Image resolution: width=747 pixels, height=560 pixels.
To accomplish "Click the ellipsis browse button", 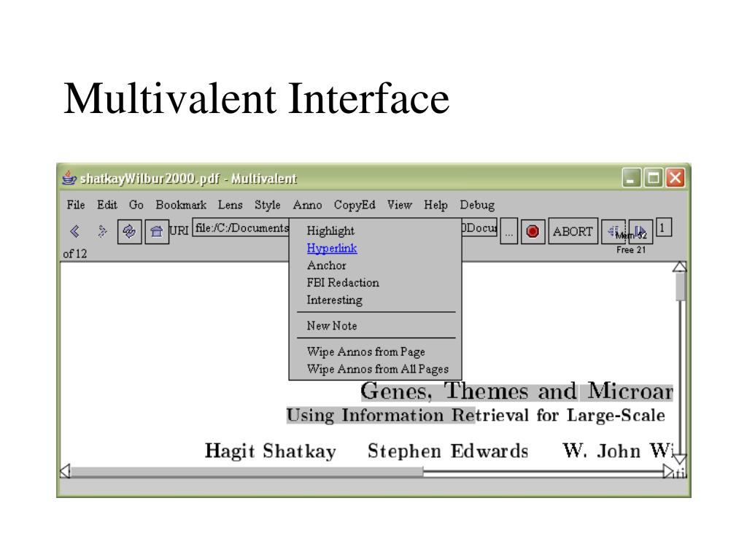I will [508, 231].
